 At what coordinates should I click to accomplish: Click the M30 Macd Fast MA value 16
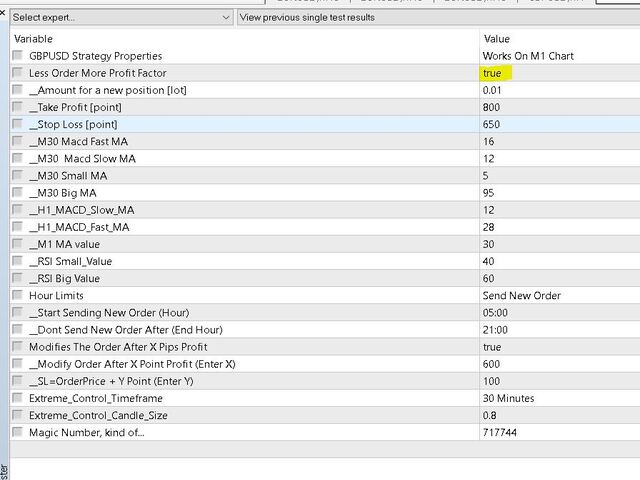click(489, 142)
